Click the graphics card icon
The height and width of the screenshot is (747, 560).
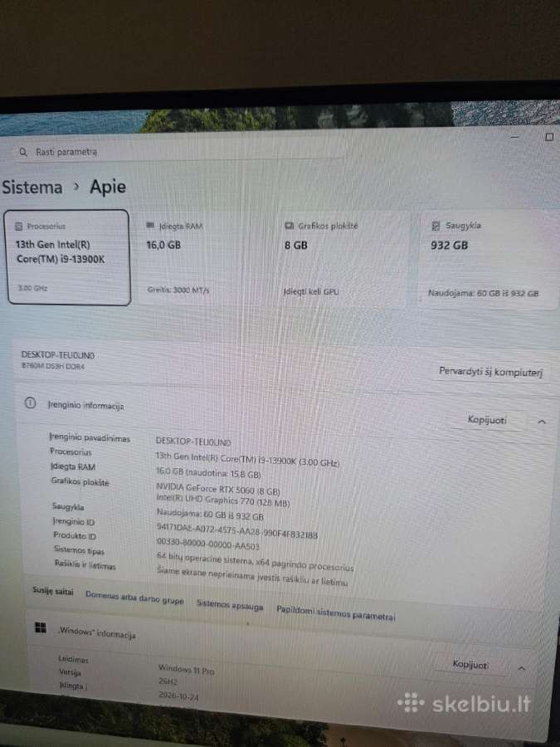[x=289, y=225]
